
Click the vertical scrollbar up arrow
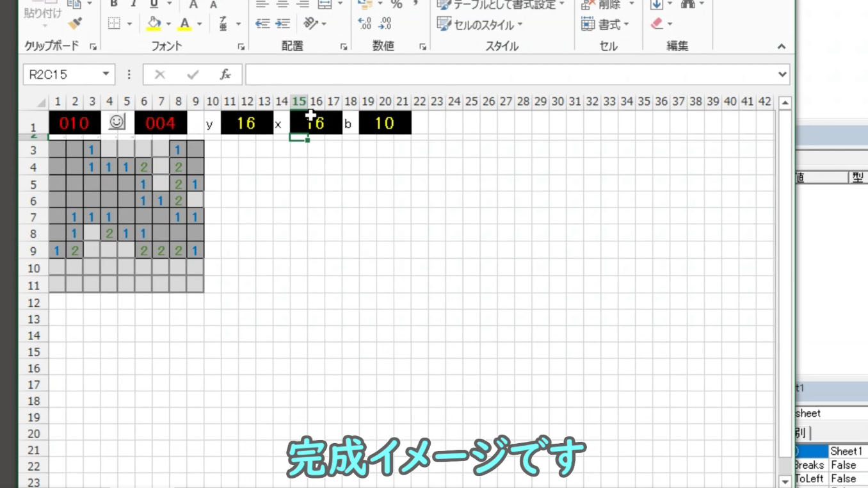pyautogui.click(x=785, y=102)
